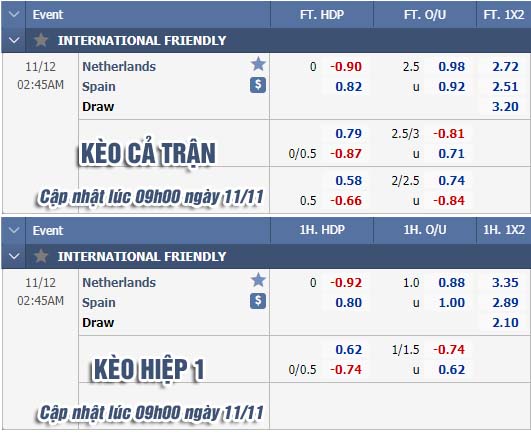Pick first-half draw odds 2.10
This screenshot has height=433, width=531.
pos(505,322)
